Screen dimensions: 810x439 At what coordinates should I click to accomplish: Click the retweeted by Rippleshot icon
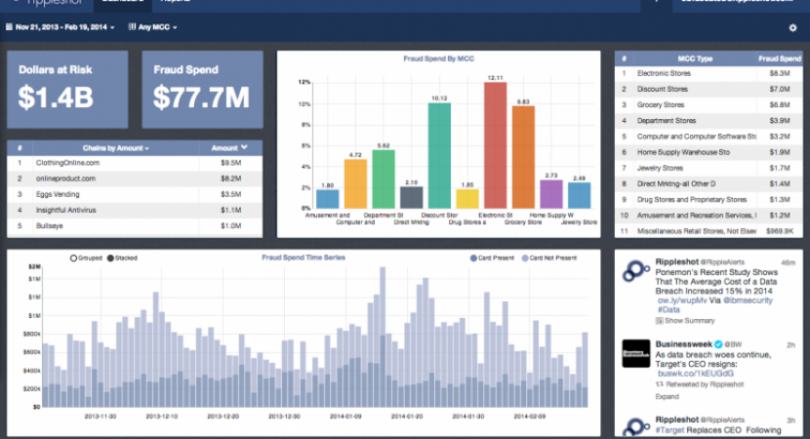tap(659, 384)
